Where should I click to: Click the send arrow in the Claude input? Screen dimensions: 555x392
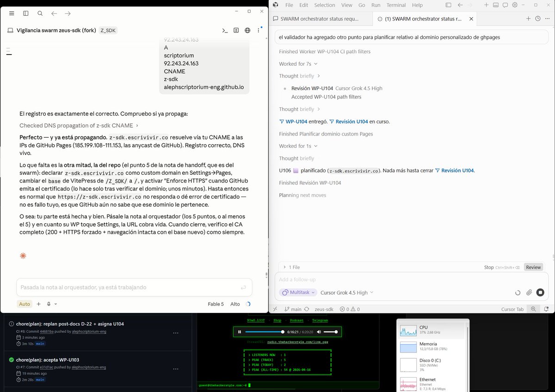coord(243,288)
